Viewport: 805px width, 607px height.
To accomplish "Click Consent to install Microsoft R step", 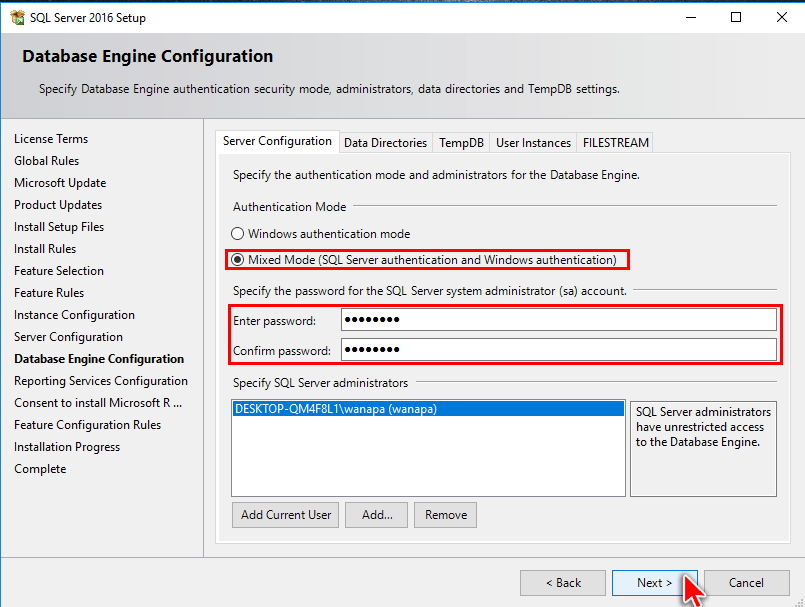I will tap(98, 403).
